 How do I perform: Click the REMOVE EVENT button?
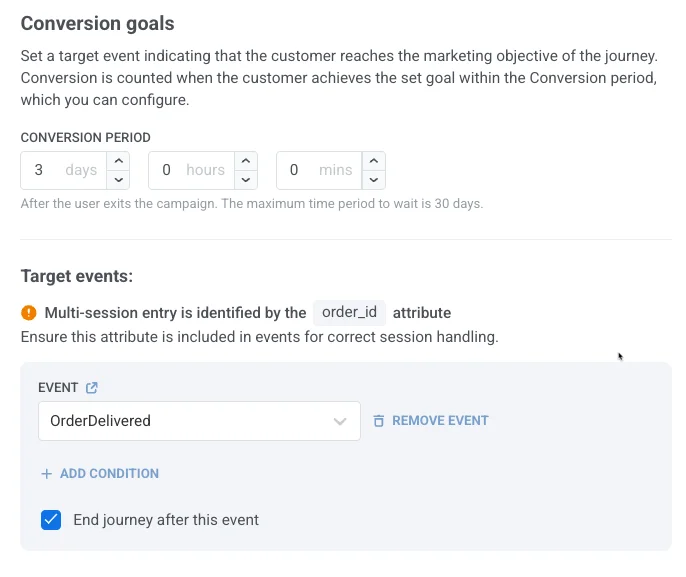[440, 421]
